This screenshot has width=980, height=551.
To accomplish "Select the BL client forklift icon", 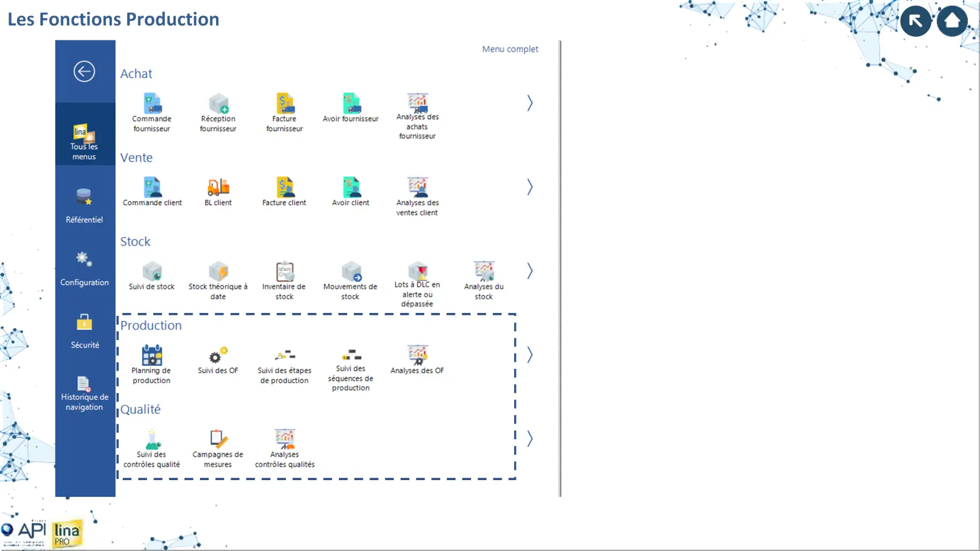I will click(x=218, y=188).
